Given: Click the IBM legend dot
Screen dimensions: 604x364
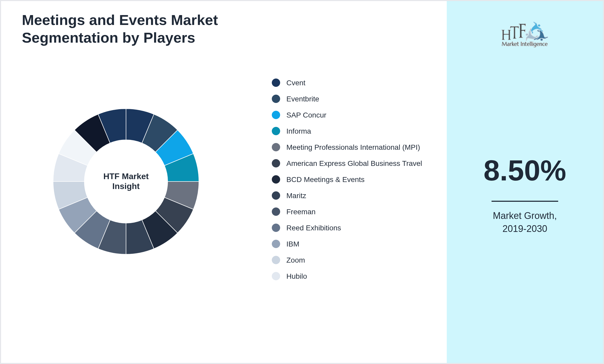Looking at the screenshot, I should pyautogui.click(x=276, y=244).
